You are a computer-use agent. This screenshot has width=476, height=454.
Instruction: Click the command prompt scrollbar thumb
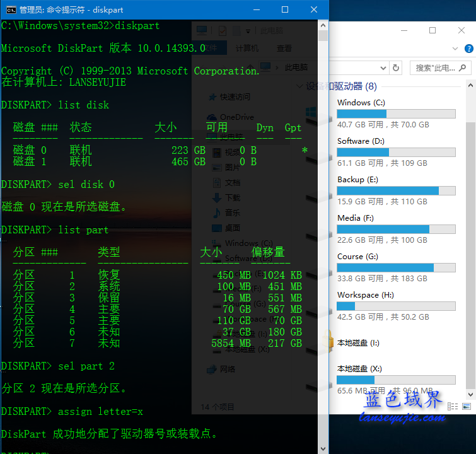[x=323, y=35]
